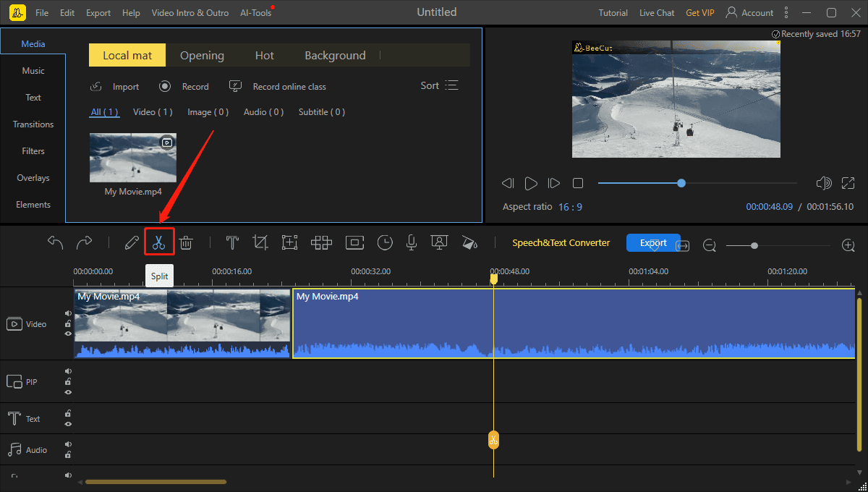868x492 pixels.
Task: Lock the PIP track
Action: point(68,381)
